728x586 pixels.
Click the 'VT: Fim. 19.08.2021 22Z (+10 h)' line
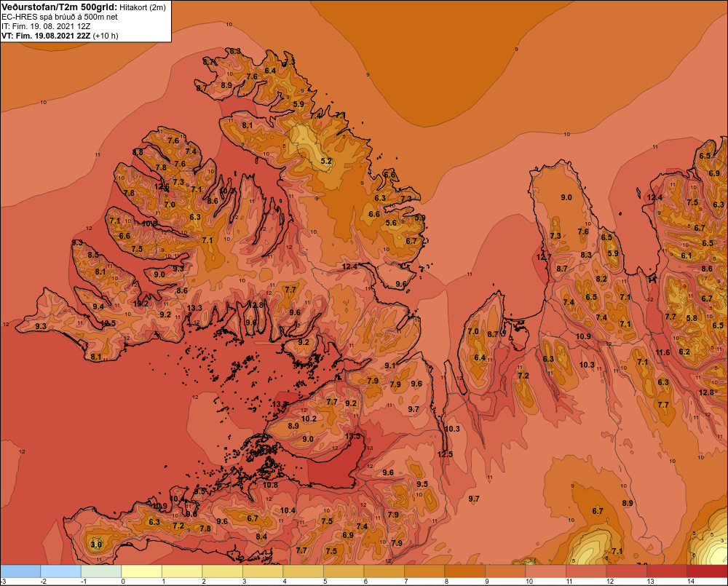pos(60,36)
